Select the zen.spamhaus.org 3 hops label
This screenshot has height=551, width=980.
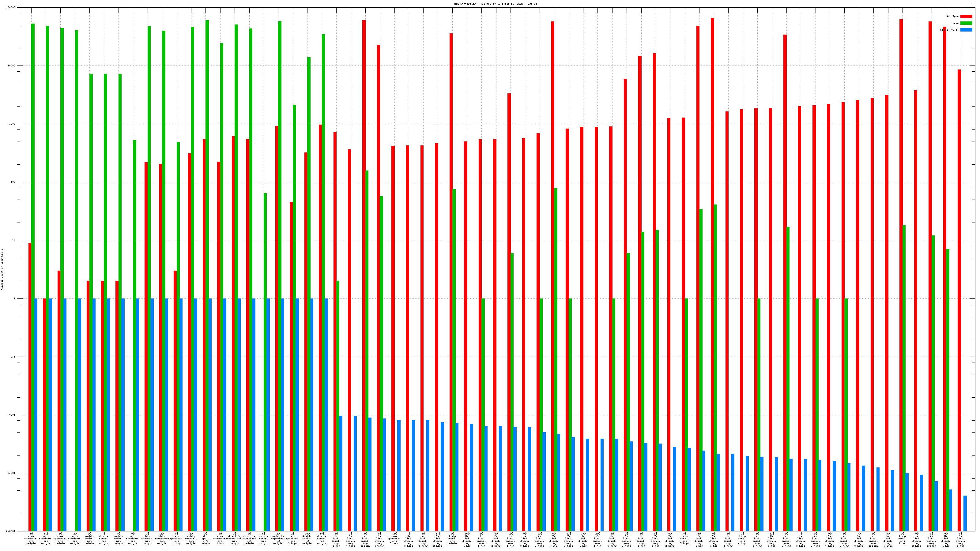(x=292, y=538)
